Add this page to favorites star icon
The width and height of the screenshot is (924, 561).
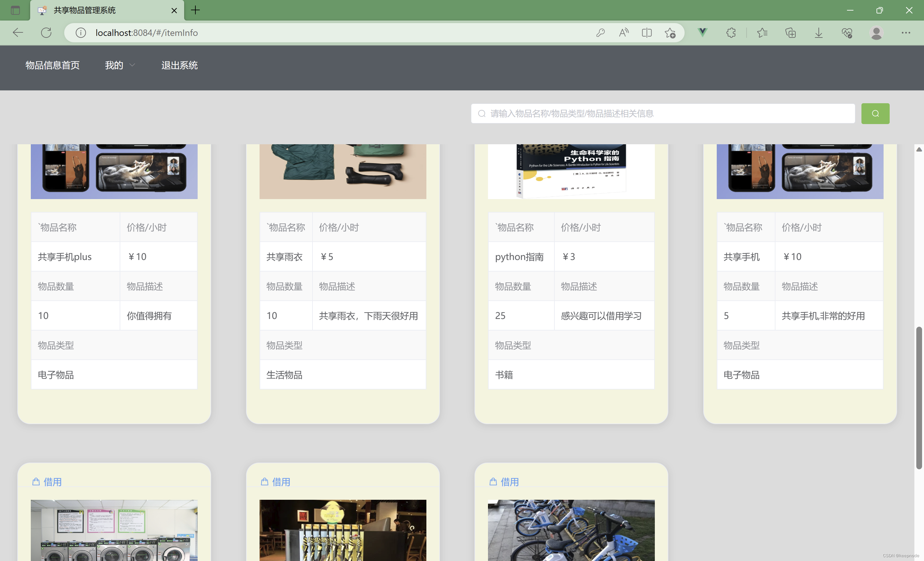(670, 33)
